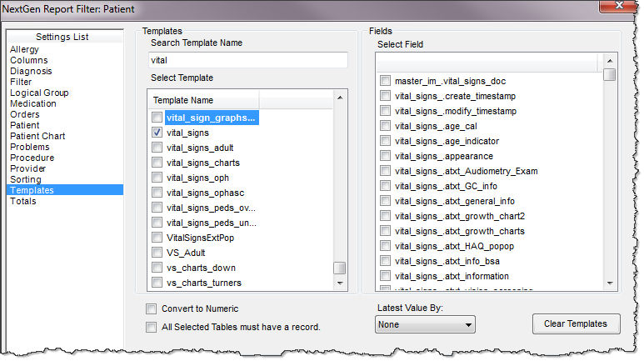Select Medication in the Settings List
This screenshot has height=361, width=644.
click(32, 103)
